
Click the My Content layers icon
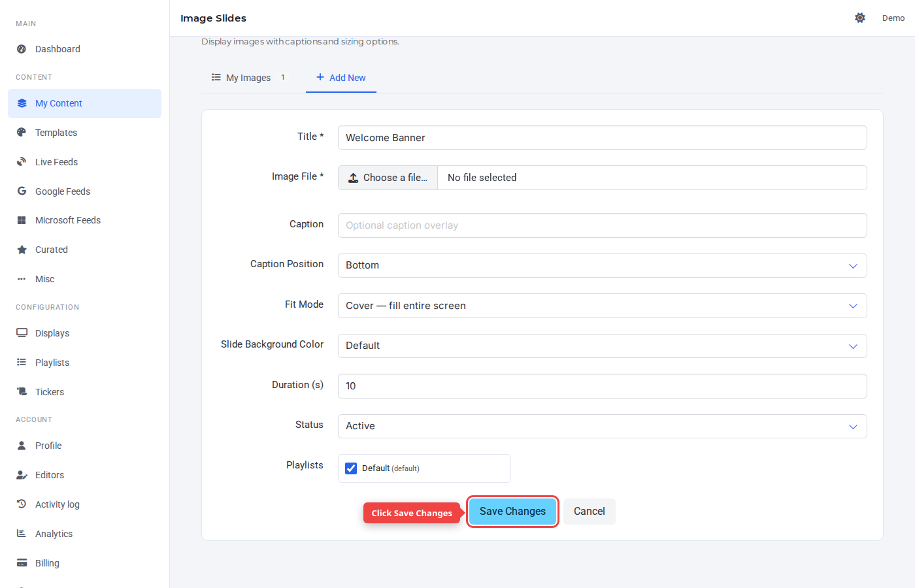point(22,103)
